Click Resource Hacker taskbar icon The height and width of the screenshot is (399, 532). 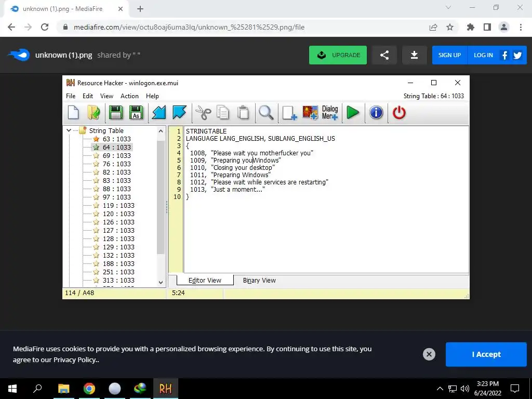click(x=166, y=389)
